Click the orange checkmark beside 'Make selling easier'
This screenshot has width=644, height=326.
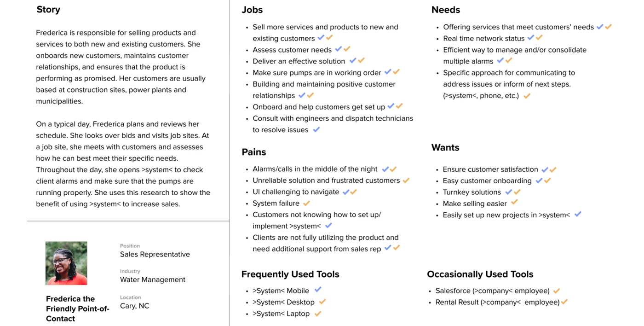(514, 202)
